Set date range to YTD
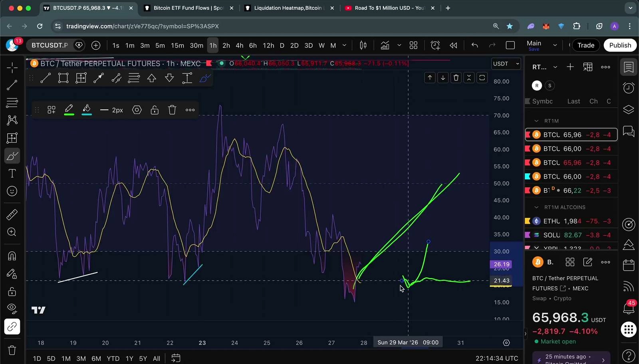Image resolution: width=639 pixels, height=364 pixels. click(x=113, y=358)
